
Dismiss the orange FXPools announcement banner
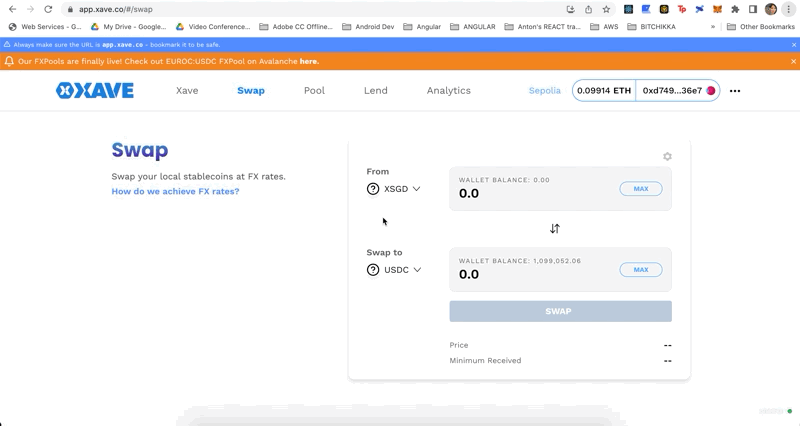(794, 62)
